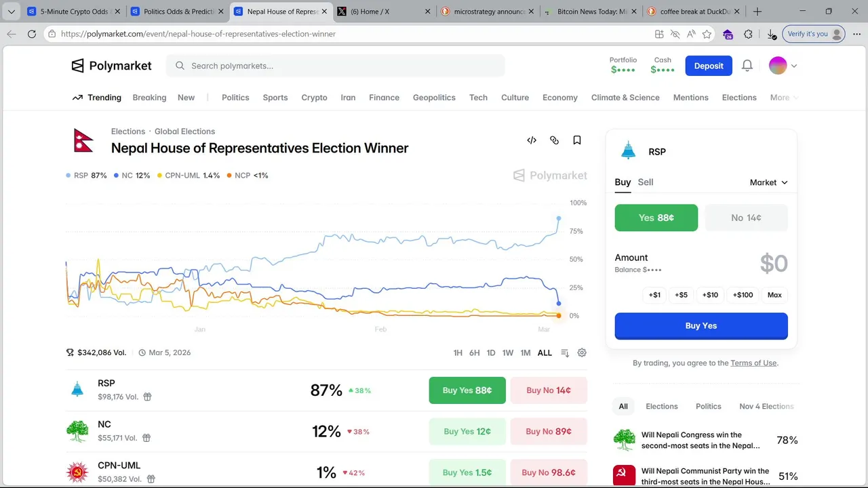Expand the Market order type dropdown
Viewport: 868px width, 488px height.
(x=768, y=182)
